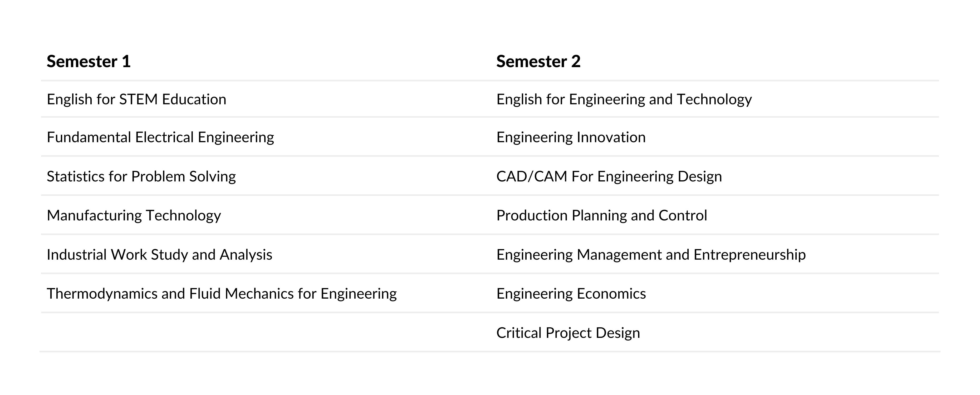Click the Semester 1 heading
The image size is (980, 395).
click(x=89, y=62)
